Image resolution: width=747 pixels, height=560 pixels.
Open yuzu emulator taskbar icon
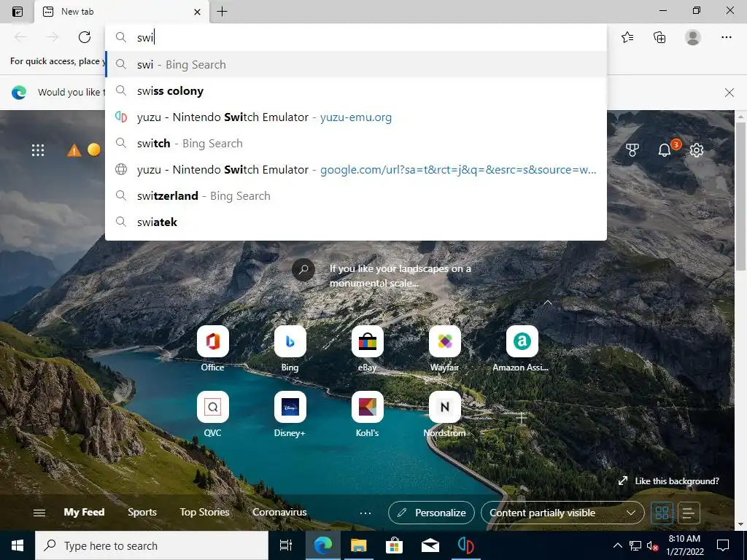click(x=465, y=545)
